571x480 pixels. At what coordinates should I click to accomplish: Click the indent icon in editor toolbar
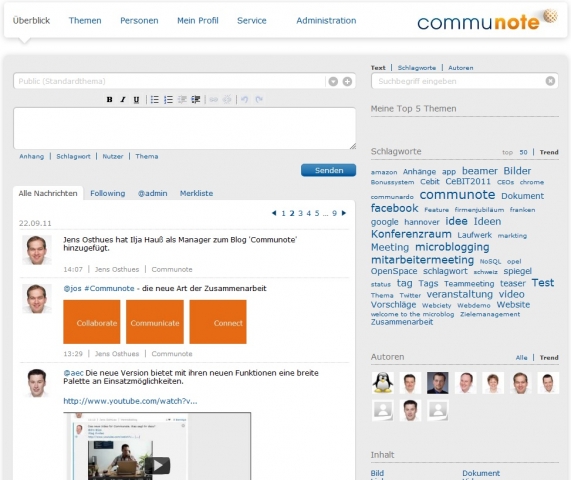[196, 99]
